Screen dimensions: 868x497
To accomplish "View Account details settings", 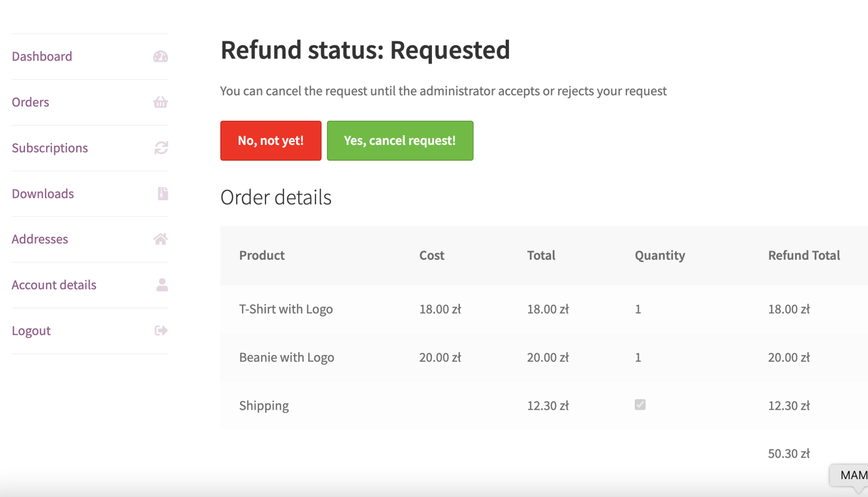I will tap(54, 285).
